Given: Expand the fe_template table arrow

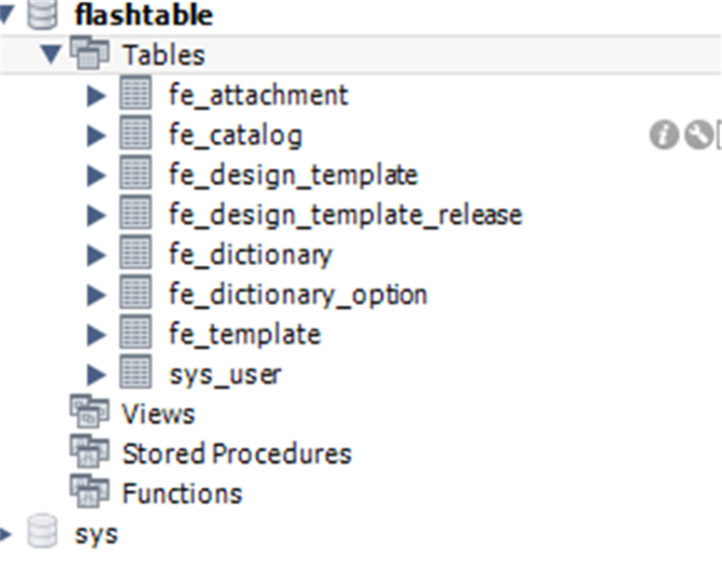Looking at the screenshot, I should tap(97, 335).
